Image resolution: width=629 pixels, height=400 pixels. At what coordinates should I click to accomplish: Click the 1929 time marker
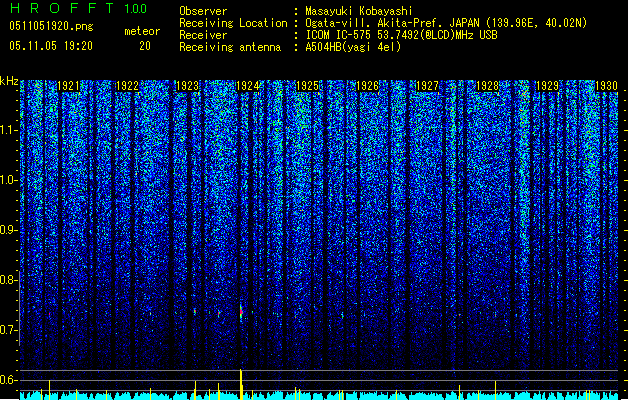(548, 86)
